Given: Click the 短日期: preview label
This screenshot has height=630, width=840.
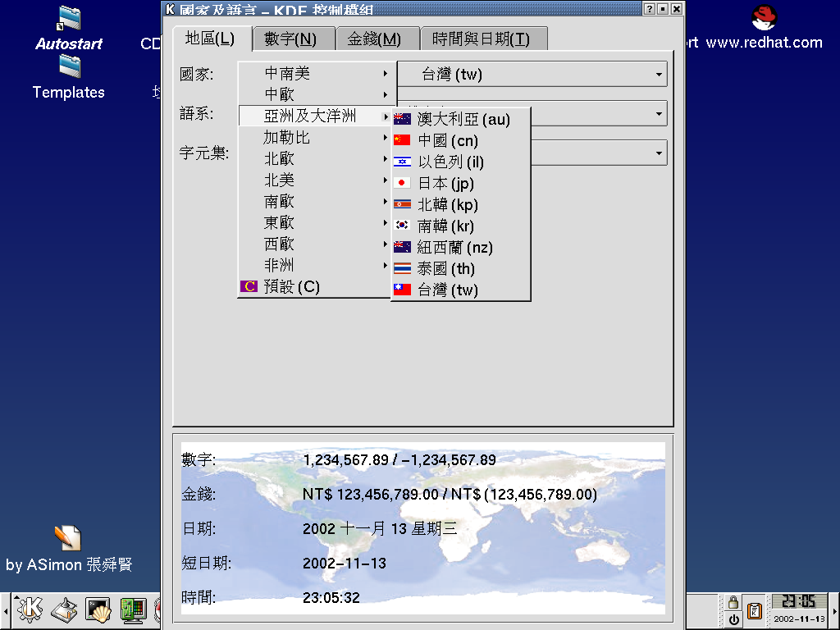Looking at the screenshot, I should (206, 564).
